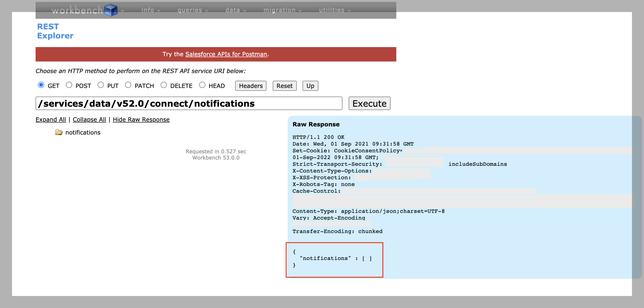Select the POST HTTP method
Image resolution: width=644 pixels, height=308 pixels.
tap(69, 85)
